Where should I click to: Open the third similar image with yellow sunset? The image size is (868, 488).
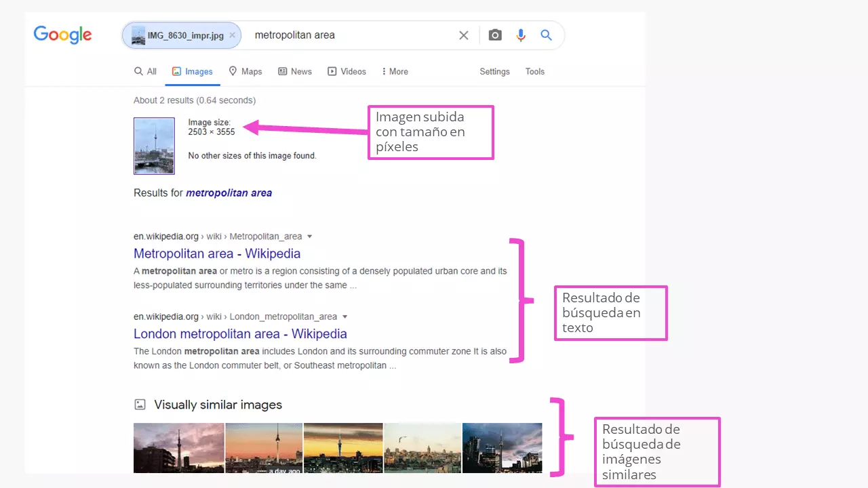tap(343, 448)
